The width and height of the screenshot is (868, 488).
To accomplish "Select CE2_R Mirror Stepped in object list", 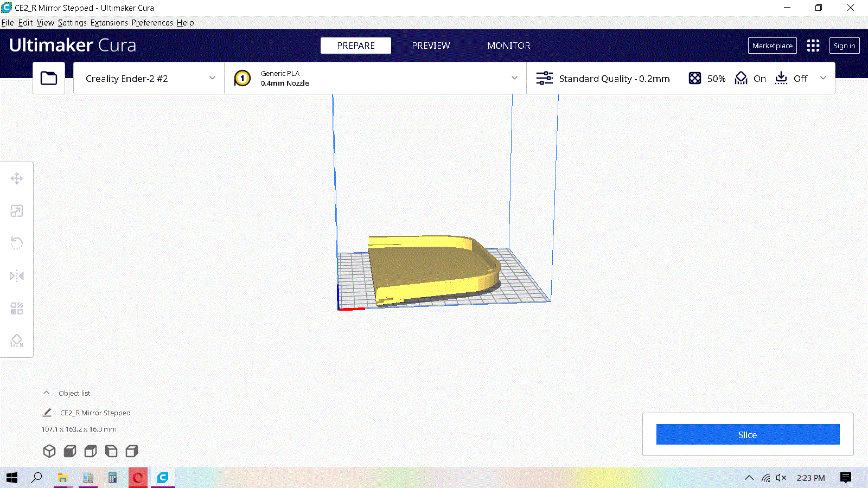I will [x=95, y=413].
